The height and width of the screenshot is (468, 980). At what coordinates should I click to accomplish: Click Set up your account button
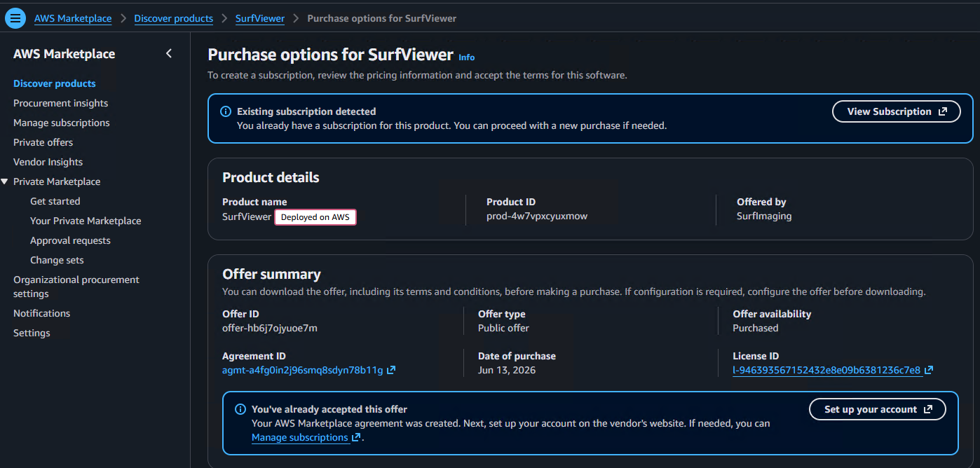(x=878, y=409)
